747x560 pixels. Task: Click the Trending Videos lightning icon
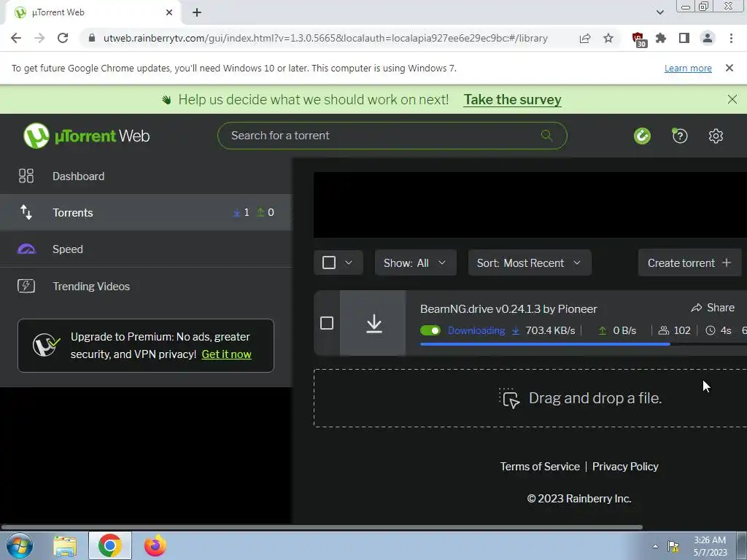point(26,286)
